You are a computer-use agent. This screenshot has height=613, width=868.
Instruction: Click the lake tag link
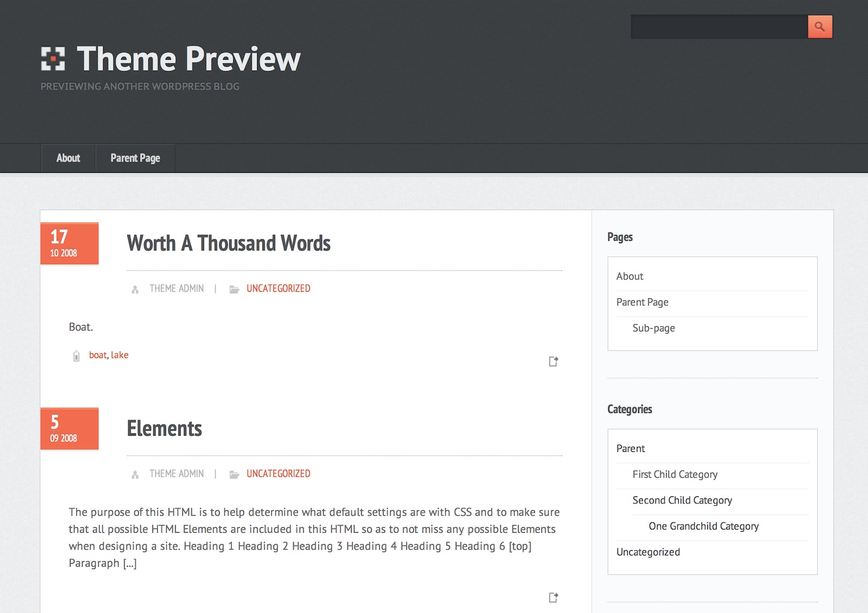(x=120, y=355)
